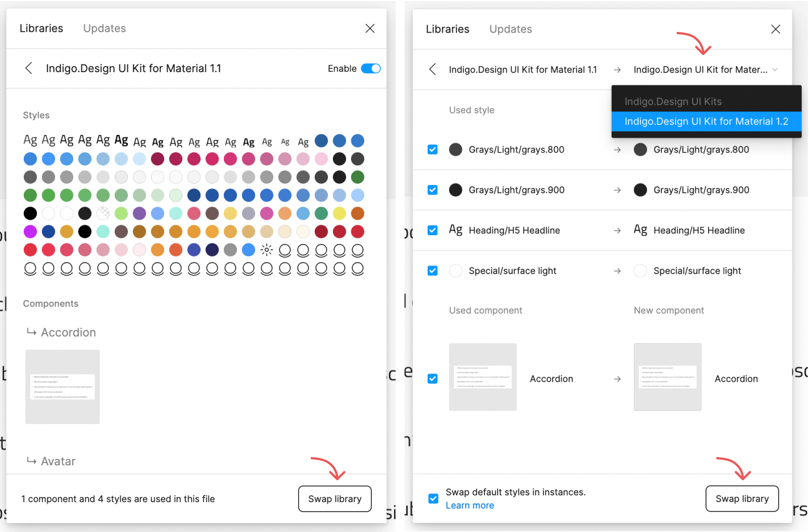Select Indigo.Design UI Kits dropdown option

click(x=673, y=102)
